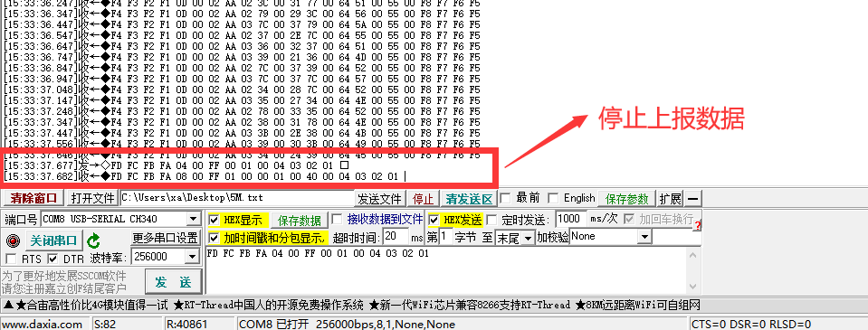Click the log line stamped 15:33:37.048

click(x=242, y=90)
